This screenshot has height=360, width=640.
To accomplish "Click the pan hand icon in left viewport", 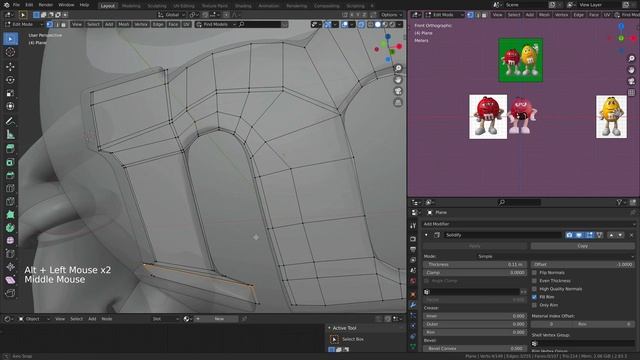I will (398, 80).
